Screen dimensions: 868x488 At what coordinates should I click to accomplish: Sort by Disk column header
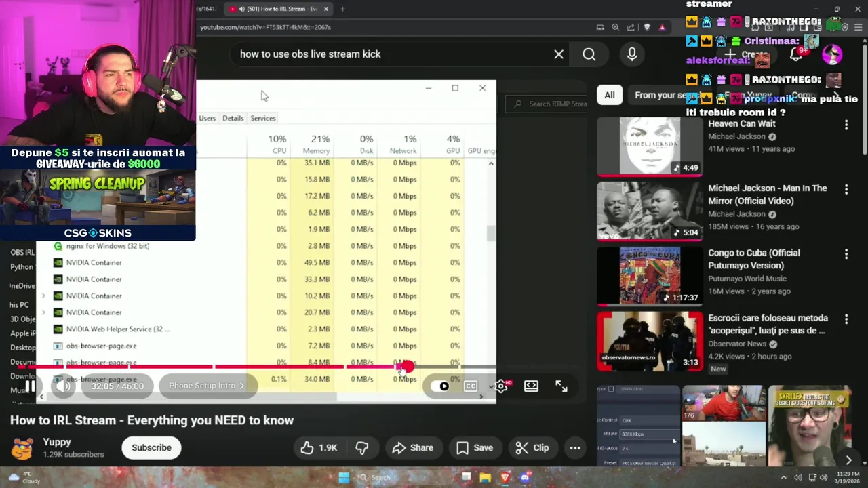click(x=366, y=144)
